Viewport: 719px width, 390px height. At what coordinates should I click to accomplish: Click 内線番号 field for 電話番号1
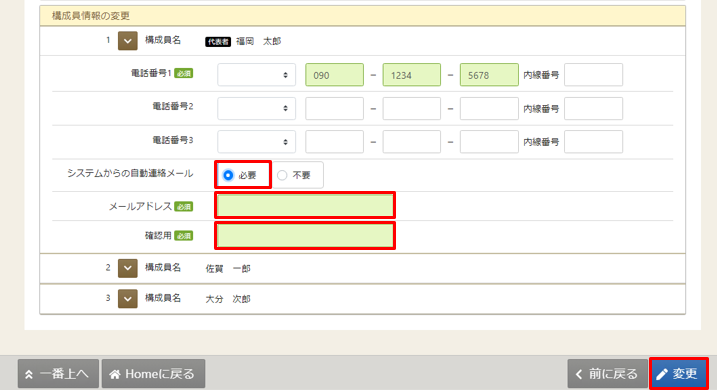pos(593,75)
